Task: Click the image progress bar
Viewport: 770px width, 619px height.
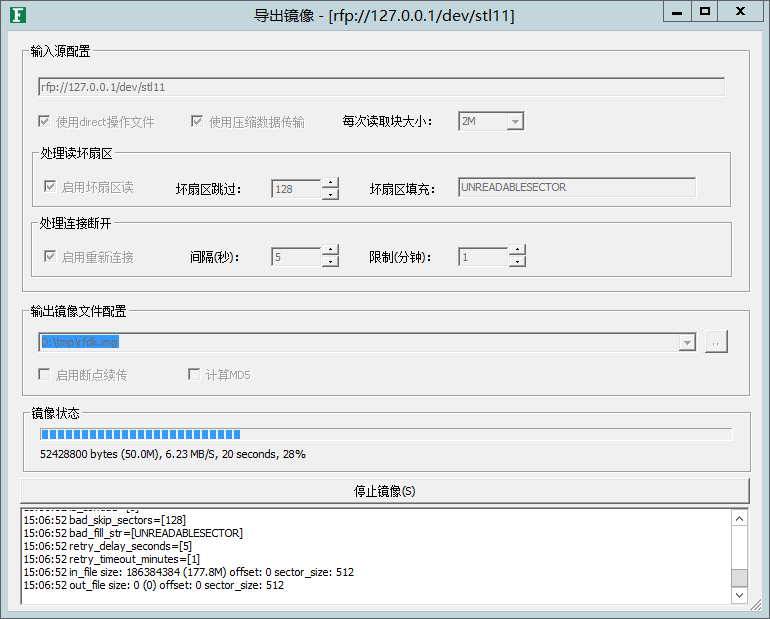Action: pyautogui.click(x=385, y=434)
